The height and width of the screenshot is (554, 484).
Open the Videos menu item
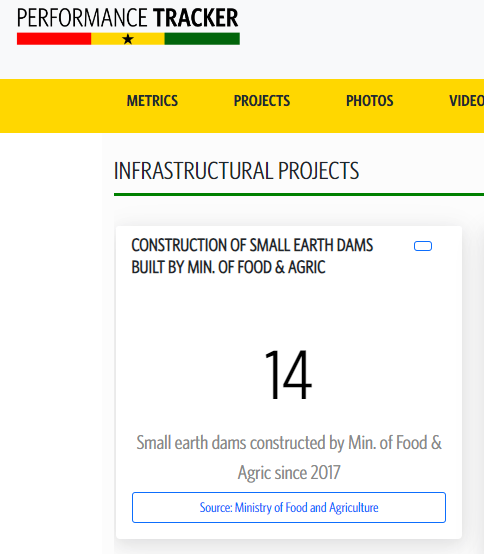click(466, 101)
